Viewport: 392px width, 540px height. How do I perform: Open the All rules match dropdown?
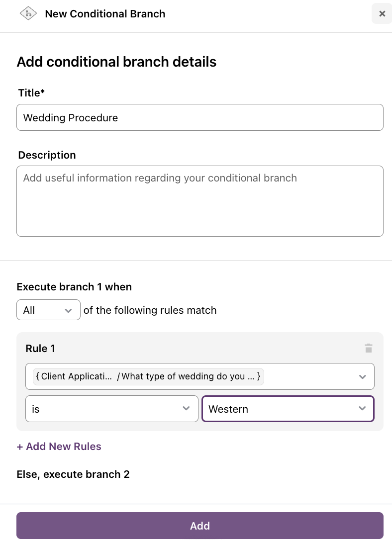49,310
